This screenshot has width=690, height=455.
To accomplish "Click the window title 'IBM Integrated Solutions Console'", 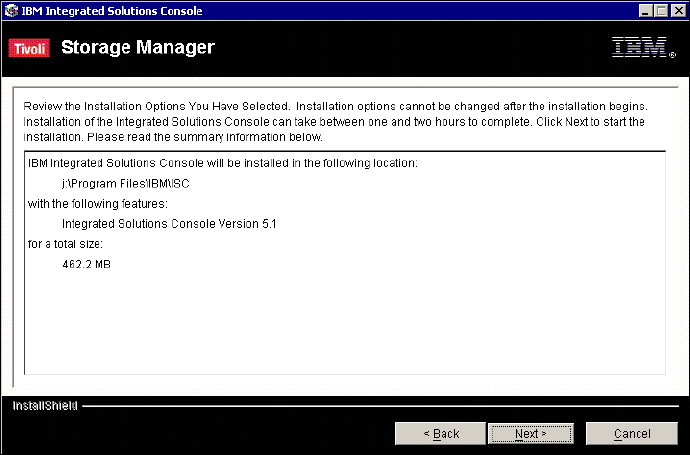I will 112,11.
